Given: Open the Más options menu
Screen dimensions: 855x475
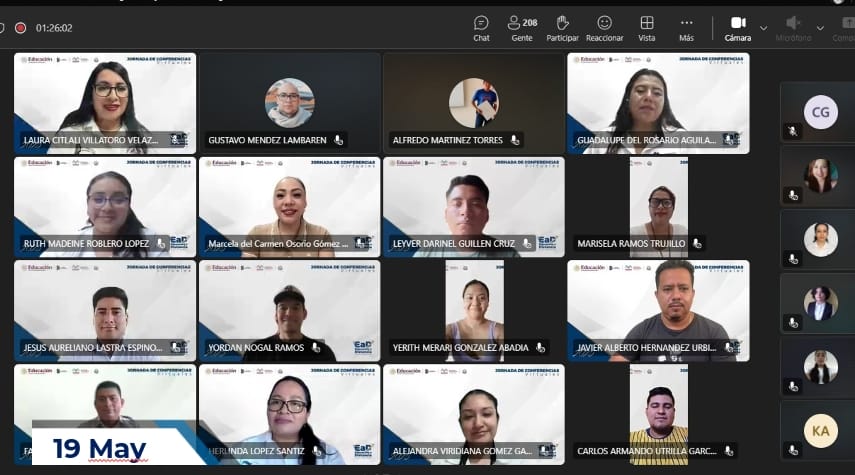Looking at the screenshot, I should tap(686, 28).
